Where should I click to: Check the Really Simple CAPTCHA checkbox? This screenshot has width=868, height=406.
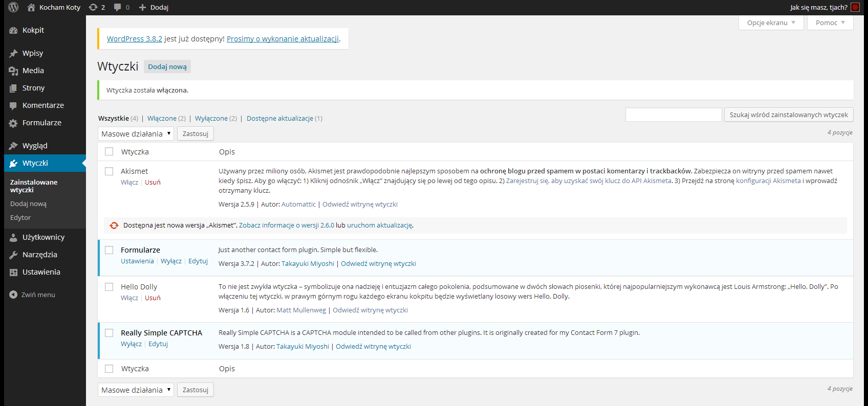pyautogui.click(x=109, y=333)
